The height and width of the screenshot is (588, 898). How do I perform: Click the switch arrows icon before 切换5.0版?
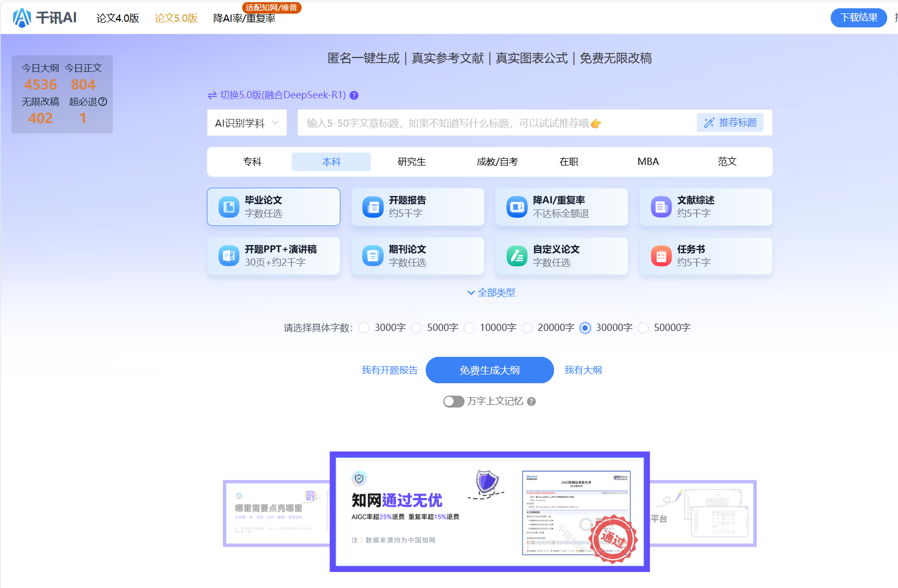[x=212, y=95]
